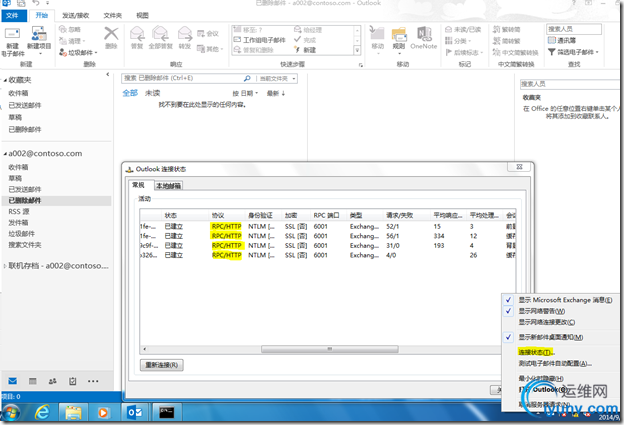Click the 繁转简 conversion icon
Image resolution: width=624 pixels, height=425 pixels.
496,29
